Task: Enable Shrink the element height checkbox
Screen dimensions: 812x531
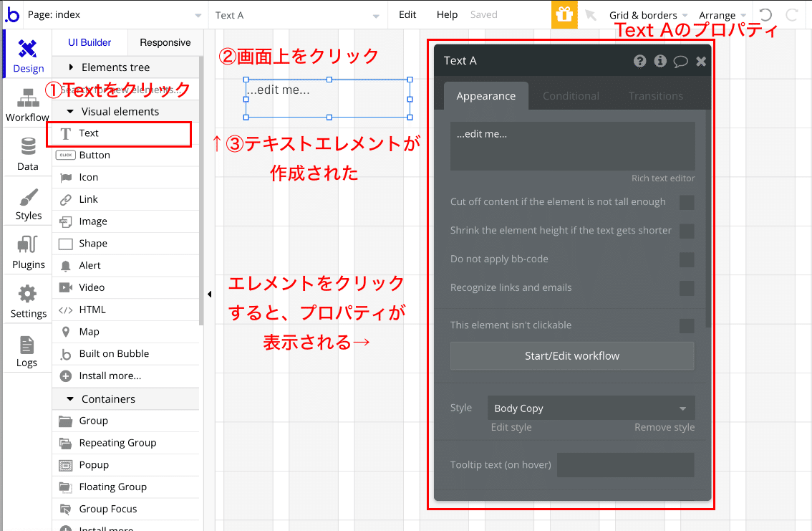Action: coord(687,231)
